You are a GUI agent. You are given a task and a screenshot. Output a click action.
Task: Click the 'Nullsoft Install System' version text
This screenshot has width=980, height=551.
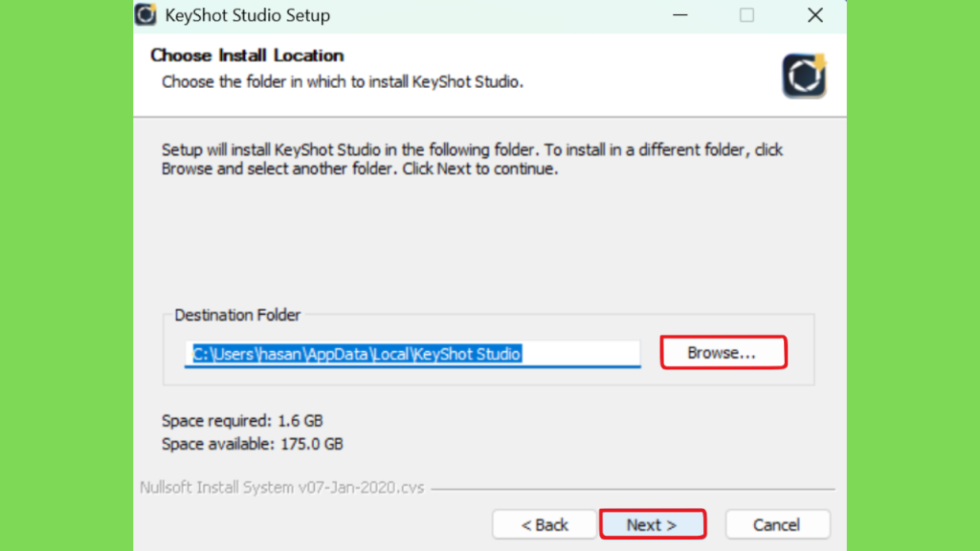click(x=282, y=487)
